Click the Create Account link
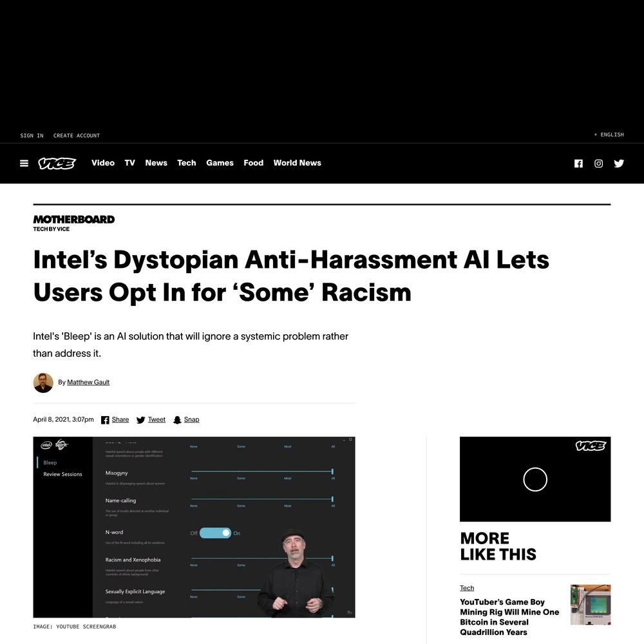This screenshot has height=644, width=644. pyautogui.click(x=77, y=135)
